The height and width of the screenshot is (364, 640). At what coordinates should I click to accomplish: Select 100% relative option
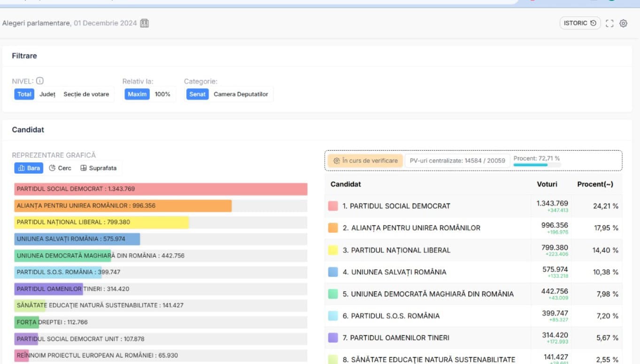click(x=162, y=94)
